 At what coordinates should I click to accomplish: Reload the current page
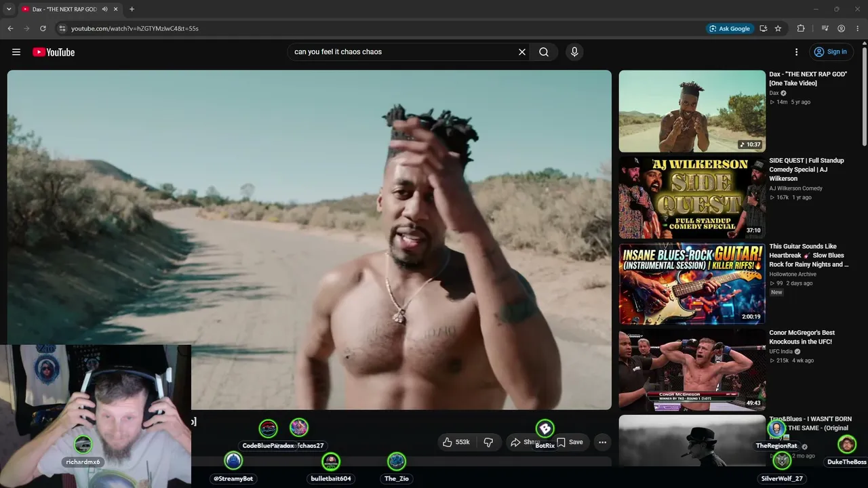(43, 28)
